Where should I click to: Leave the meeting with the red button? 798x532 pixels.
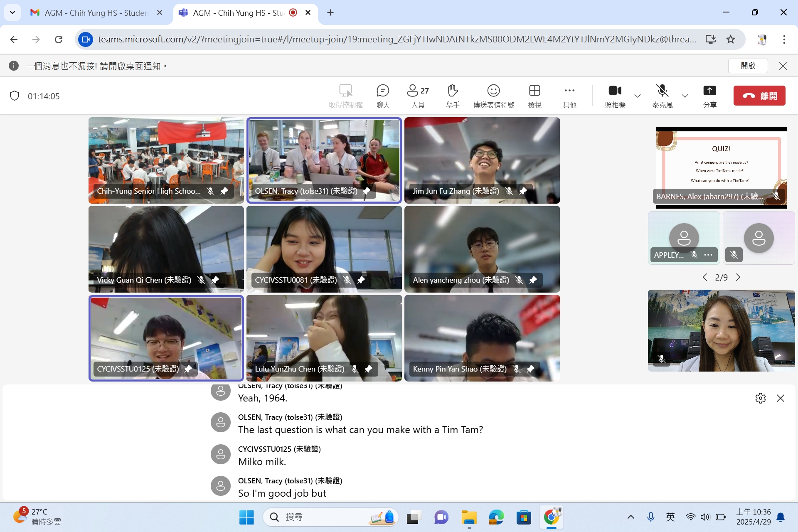coord(759,96)
